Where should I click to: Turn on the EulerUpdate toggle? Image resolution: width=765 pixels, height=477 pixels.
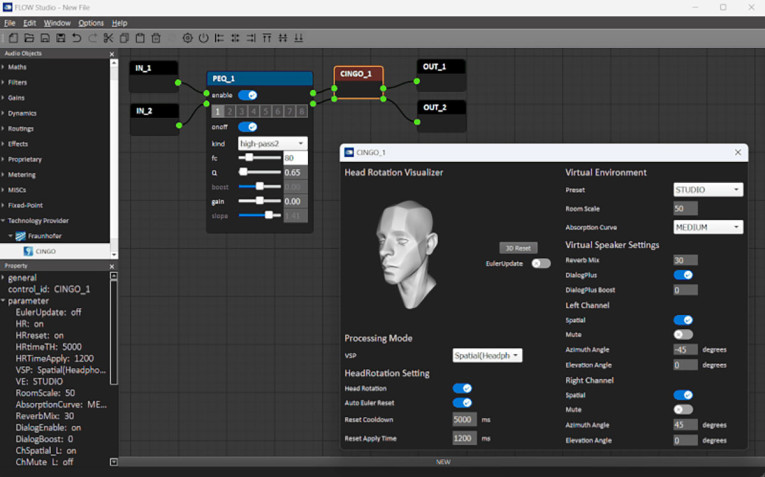tap(541, 263)
